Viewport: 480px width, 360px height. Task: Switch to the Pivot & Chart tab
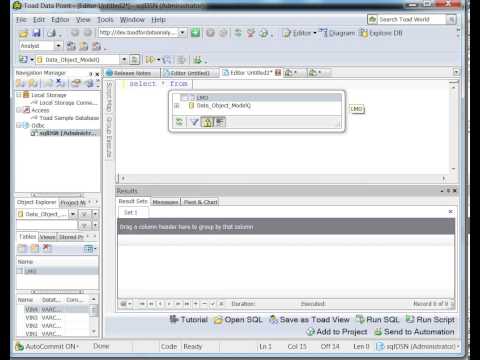click(200, 202)
